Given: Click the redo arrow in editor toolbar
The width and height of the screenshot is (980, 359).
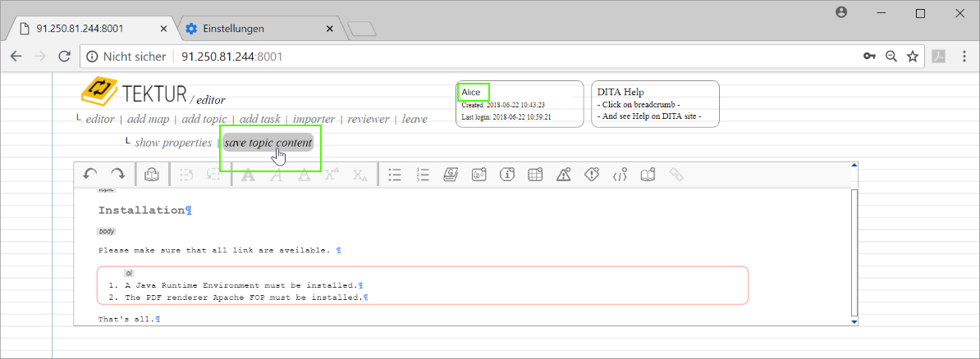Looking at the screenshot, I should click(x=118, y=174).
